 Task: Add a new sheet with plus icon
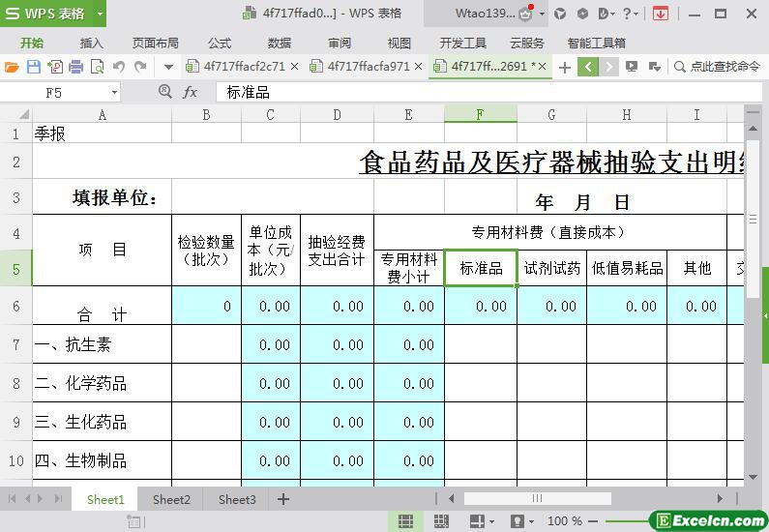(283, 499)
